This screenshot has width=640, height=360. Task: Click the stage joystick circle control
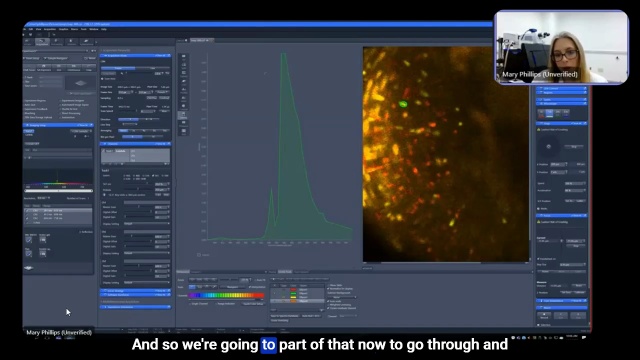(549, 146)
